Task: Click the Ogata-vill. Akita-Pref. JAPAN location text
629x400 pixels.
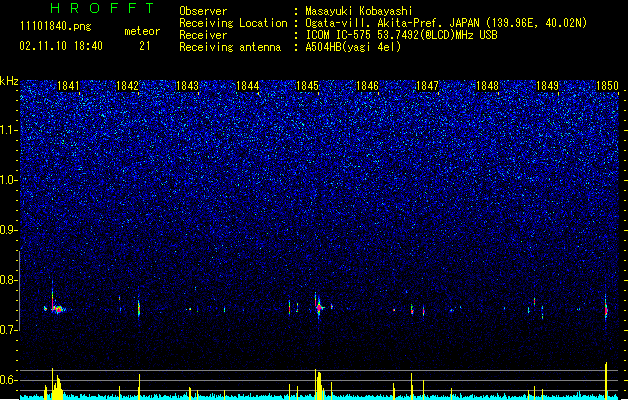Action: [x=446, y=23]
